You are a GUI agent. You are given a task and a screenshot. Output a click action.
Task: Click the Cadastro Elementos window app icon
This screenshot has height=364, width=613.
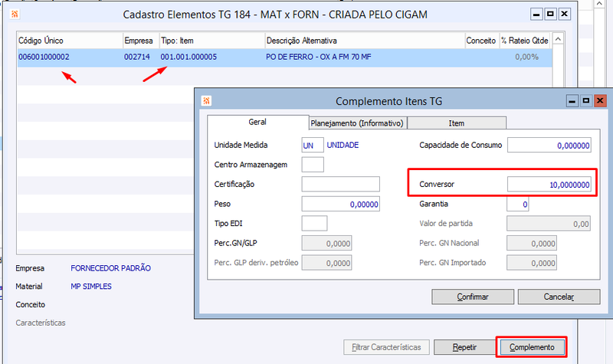click(x=15, y=14)
